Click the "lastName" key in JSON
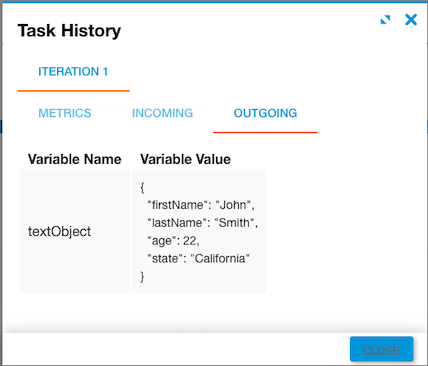 click(175, 223)
